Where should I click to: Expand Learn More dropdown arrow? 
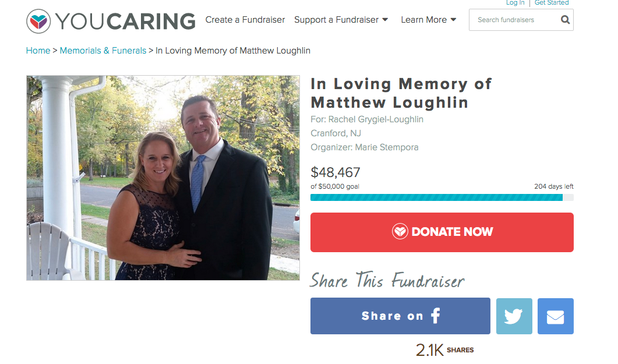pyautogui.click(x=453, y=20)
